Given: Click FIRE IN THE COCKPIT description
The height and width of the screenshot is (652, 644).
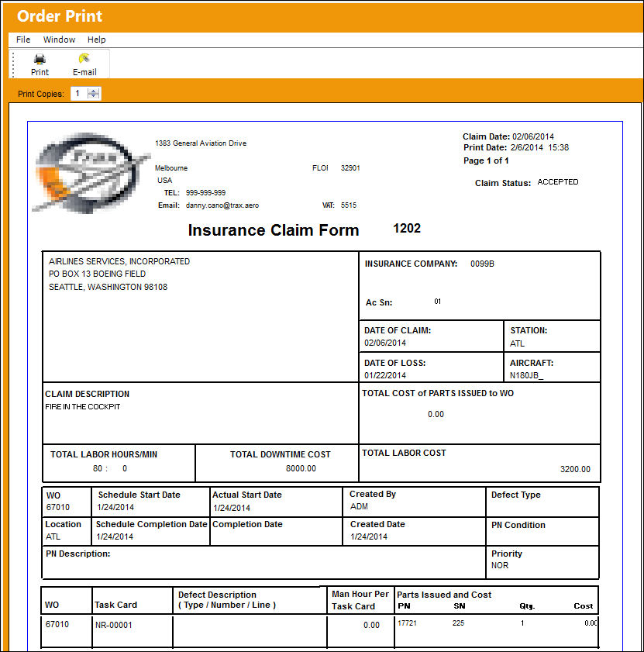Looking at the screenshot, I should [82, 407].
